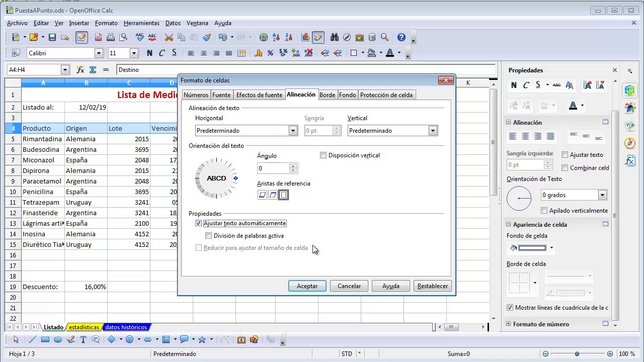Click the Sum sigma icon
This screenshot has width=644, height=362.
pos(93,69)
